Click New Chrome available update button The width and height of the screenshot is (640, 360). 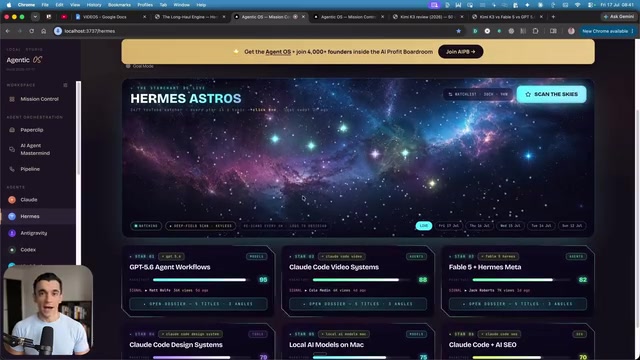point(607,31)
